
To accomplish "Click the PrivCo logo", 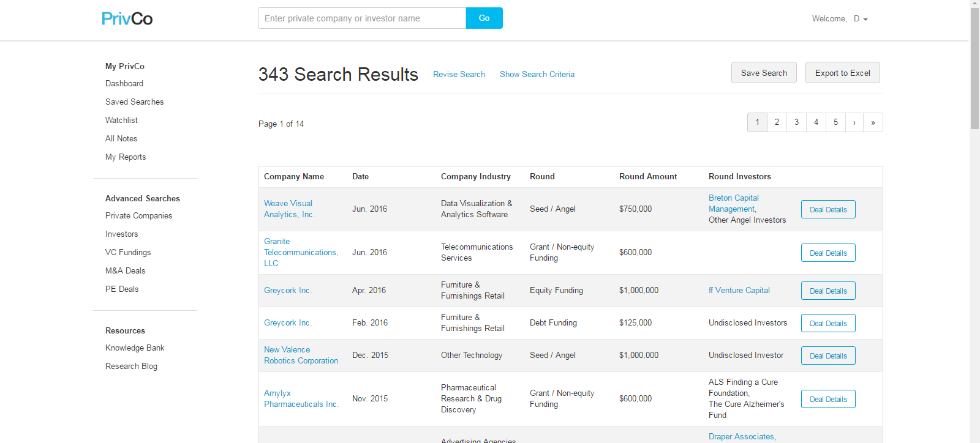I will click(x=127, y=18).
